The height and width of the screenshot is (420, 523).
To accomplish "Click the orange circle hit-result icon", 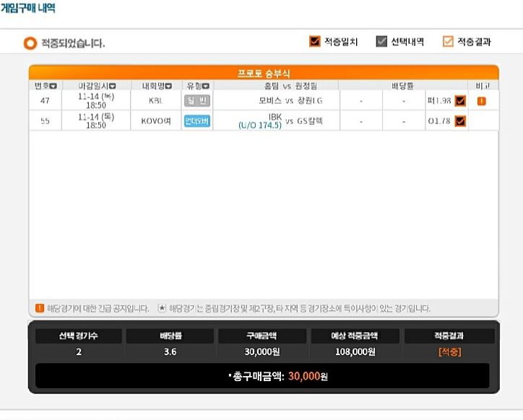I will pos(30,43).
